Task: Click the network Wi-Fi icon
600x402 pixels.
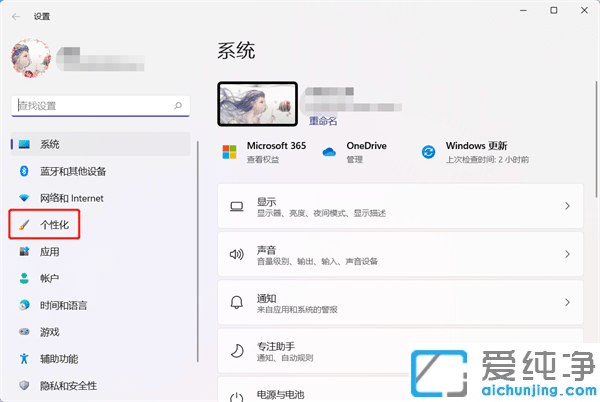Action: pyautogui.click(x=24, y=198)
